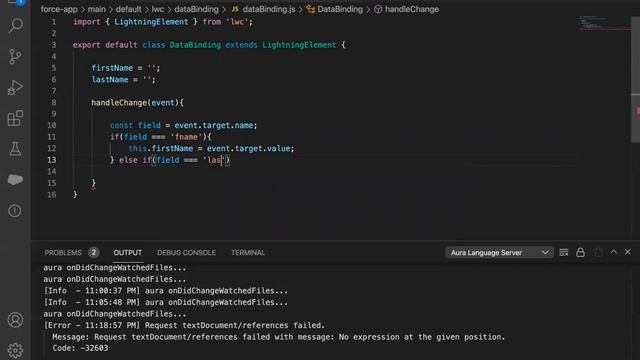
Task: Click the 11:05:48 PM info log line
Action: pos(165,302)
